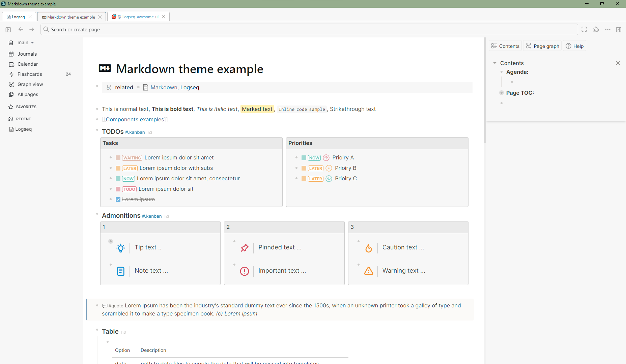Open Graph view in the sidebar
The image size is (626, 364).
tap(30, 84)
